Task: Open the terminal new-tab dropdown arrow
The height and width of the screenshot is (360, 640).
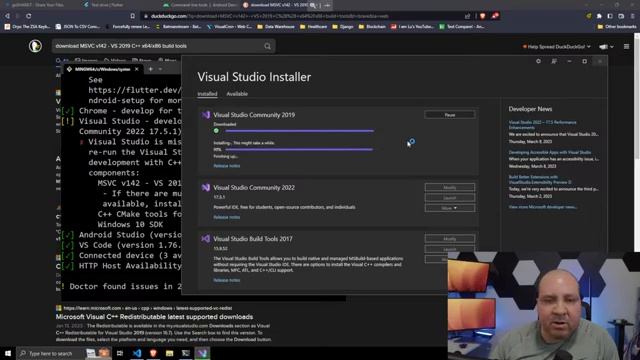Action: [x=160, y=69]
